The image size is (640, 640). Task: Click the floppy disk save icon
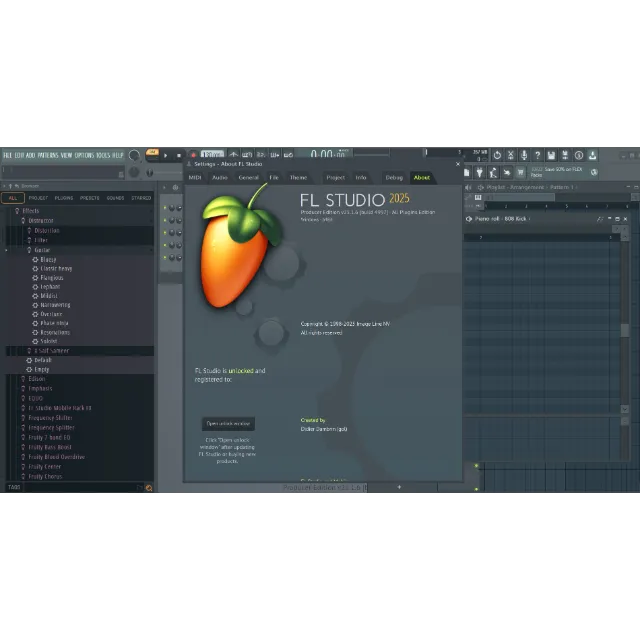[551, 155]
